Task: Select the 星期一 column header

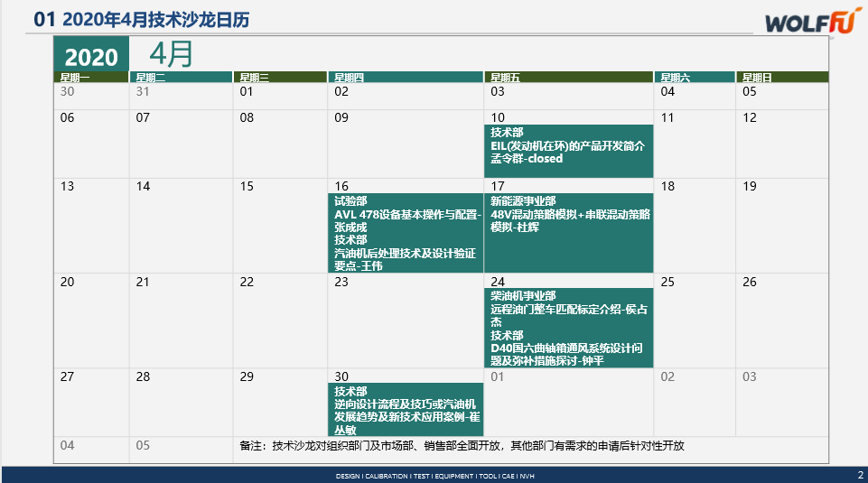Action: click(91, 78)
